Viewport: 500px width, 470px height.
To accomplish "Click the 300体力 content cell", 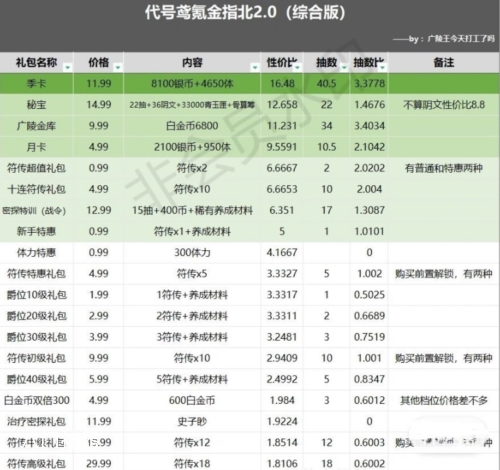I will pos(192,253).
